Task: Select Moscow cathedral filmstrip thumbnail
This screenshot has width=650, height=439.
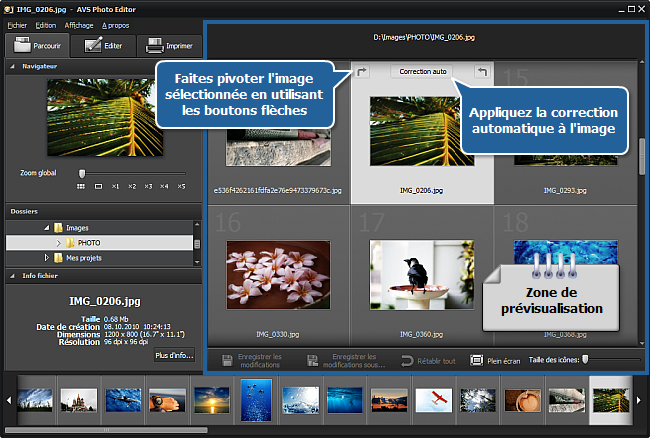Action: pyautogui.click(x=79, y=400)
